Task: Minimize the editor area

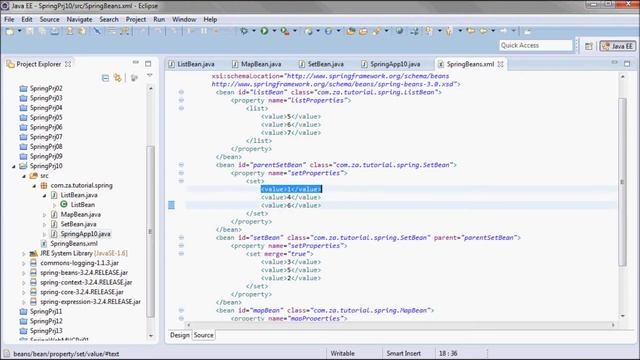Action: click(x=614, y=62)
